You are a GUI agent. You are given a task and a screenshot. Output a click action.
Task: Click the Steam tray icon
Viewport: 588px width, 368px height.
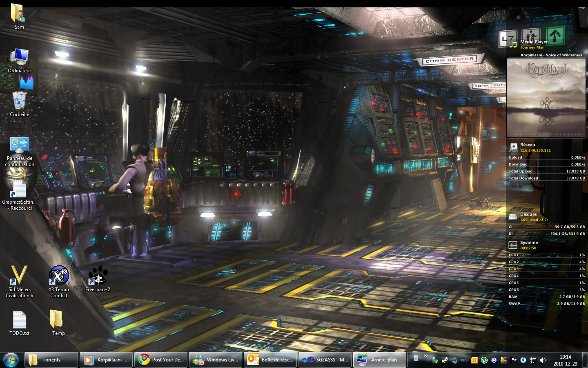(x=445, y=360)
